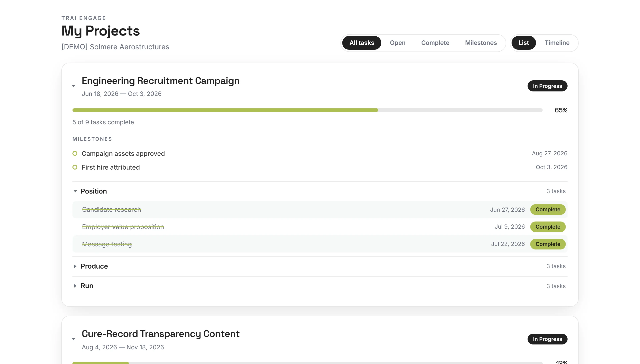
Task: Switch to Timeline view
Action: coord(557,43)
